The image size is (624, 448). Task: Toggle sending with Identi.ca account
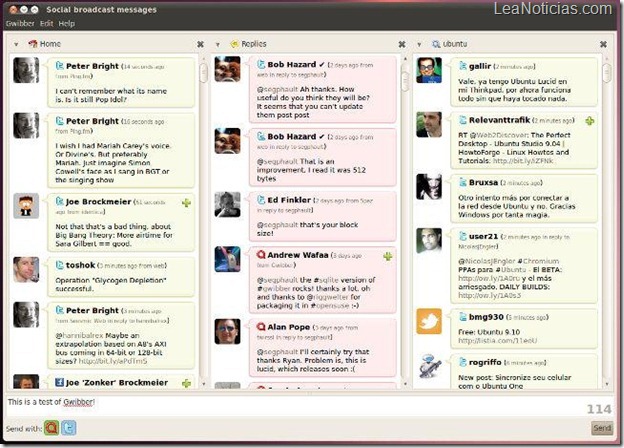point(51,428)
